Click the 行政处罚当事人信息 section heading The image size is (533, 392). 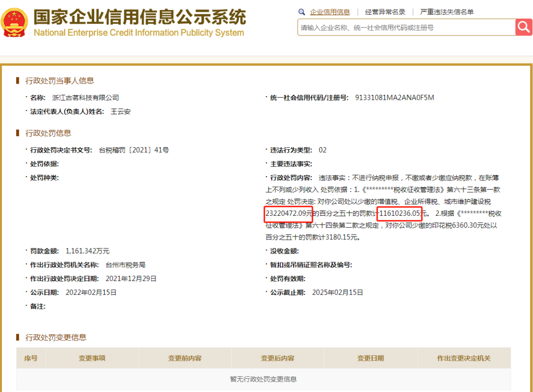pyautogui.click(x=59, y=80)
